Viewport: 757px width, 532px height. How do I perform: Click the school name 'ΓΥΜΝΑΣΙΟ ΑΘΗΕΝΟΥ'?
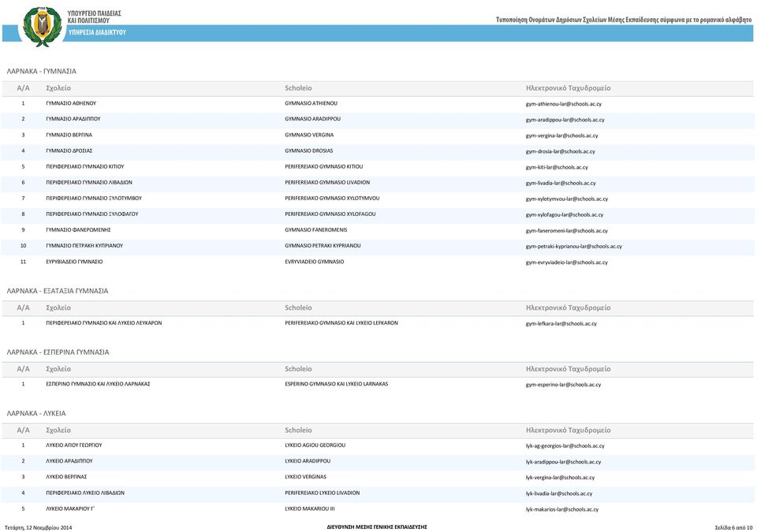click(x=71, y=103)
